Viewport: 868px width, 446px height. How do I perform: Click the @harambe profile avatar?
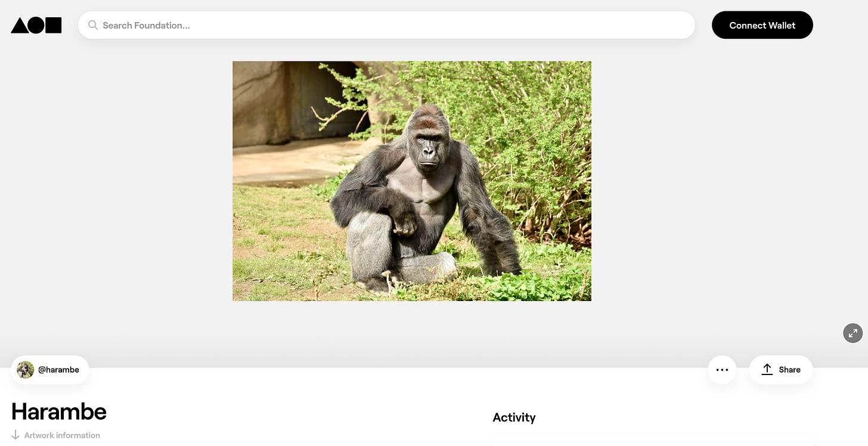pos(26,370)
